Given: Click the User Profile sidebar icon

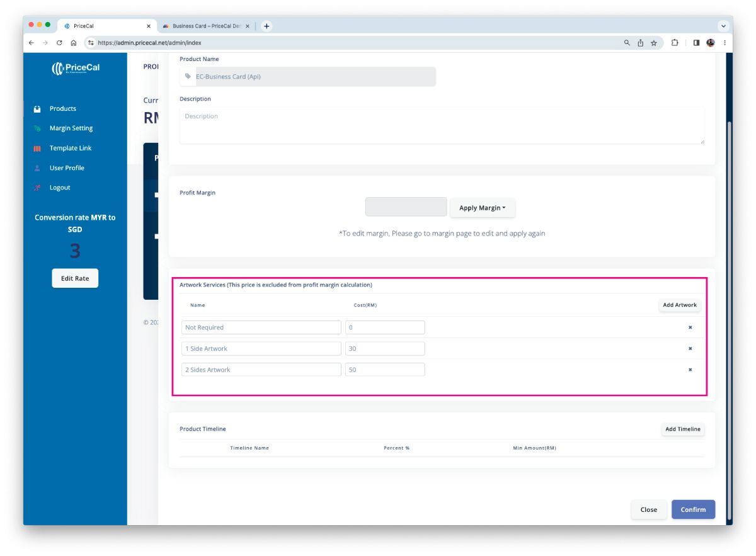Looking at the screenshot, I should tap(37, 168).
